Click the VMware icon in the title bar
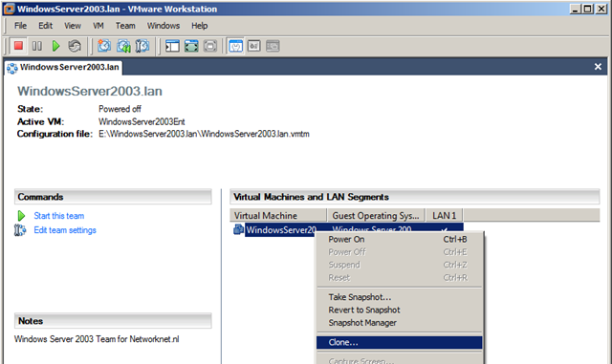Screen dimensions: 612x364 9,9
